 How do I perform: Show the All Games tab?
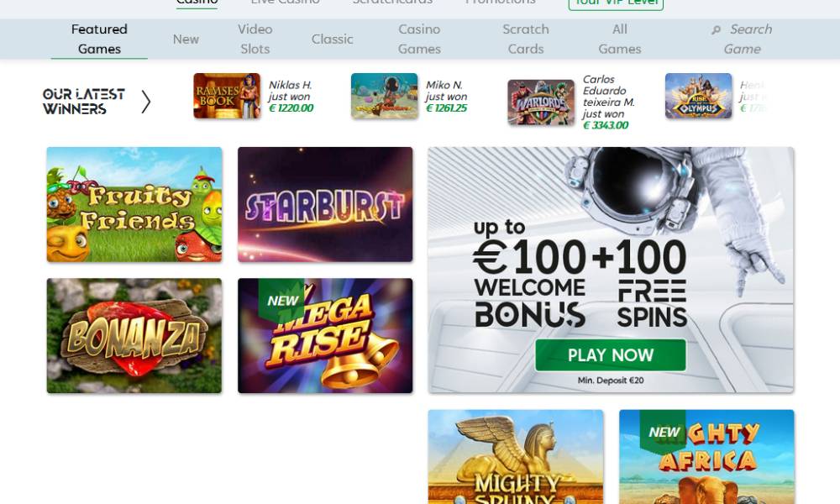(x=620, y=39)
